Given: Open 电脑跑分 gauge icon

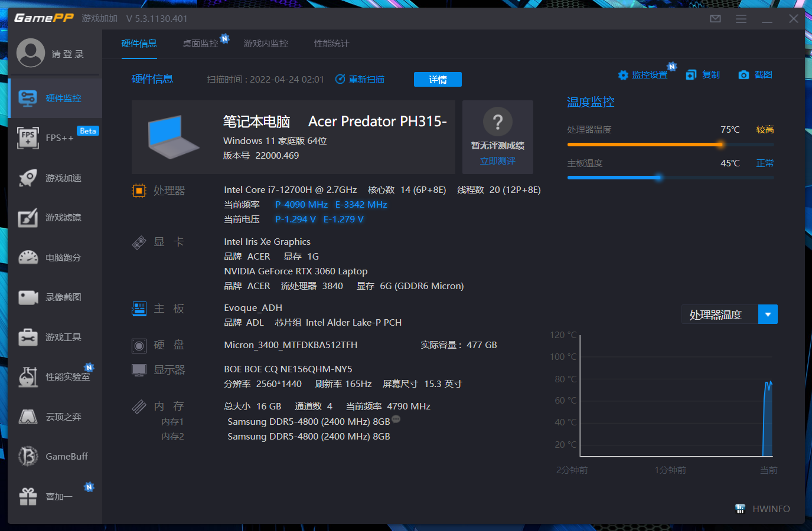Looking at the screenshot, I should pos(28,257).
